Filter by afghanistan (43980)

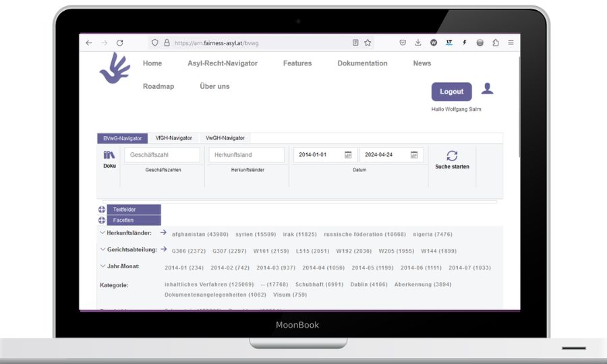[x=200, y=235]
